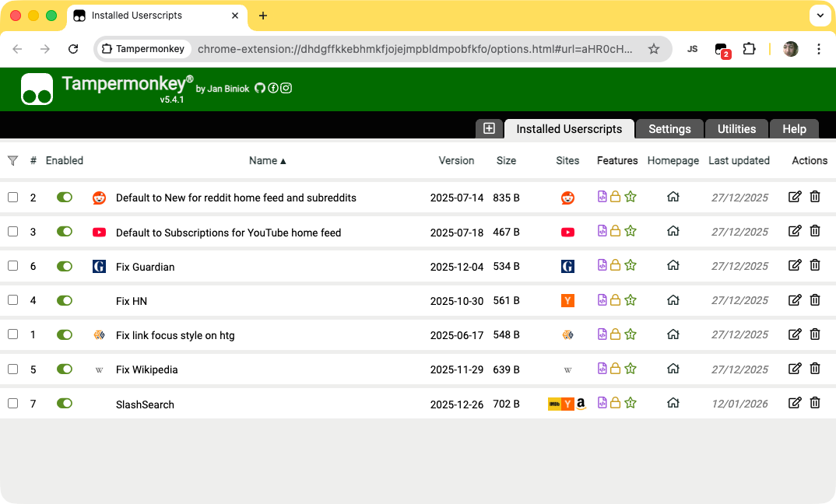Delete the Fix Wikipedia script

[815, 369]
